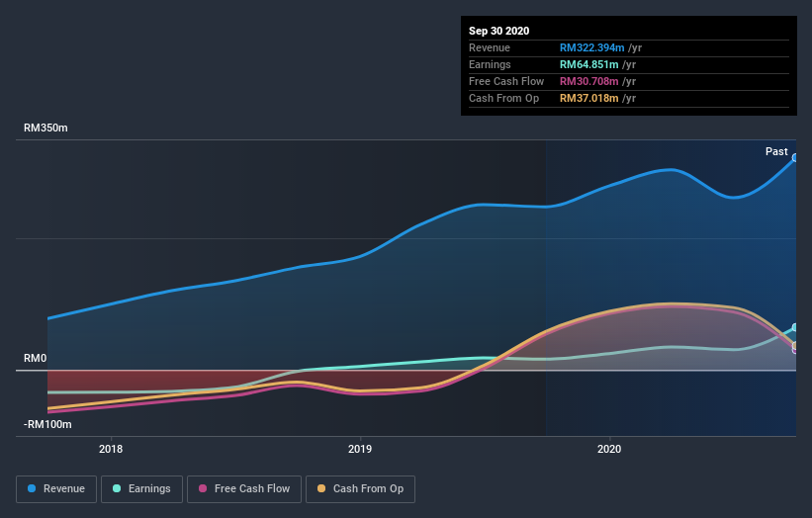
Task: Click the RM350m y-axis label
Action: pyautogui.click(x=45, y=128)
